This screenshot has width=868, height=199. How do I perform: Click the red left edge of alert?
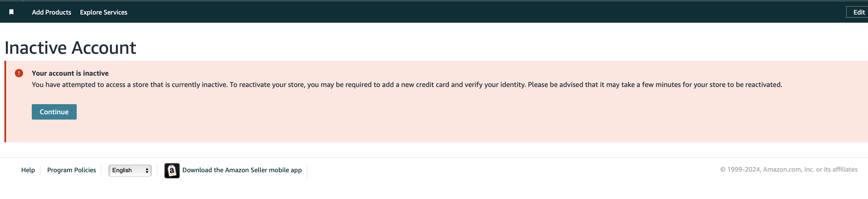pos(5,102)
